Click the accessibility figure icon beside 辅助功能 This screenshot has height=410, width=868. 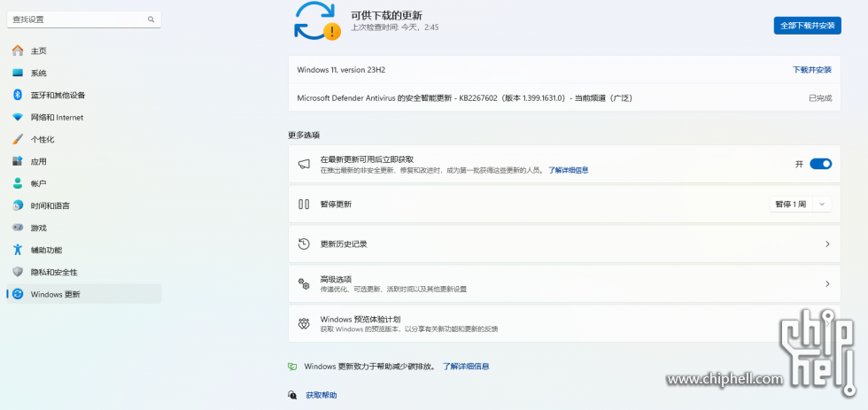[18, 250]
